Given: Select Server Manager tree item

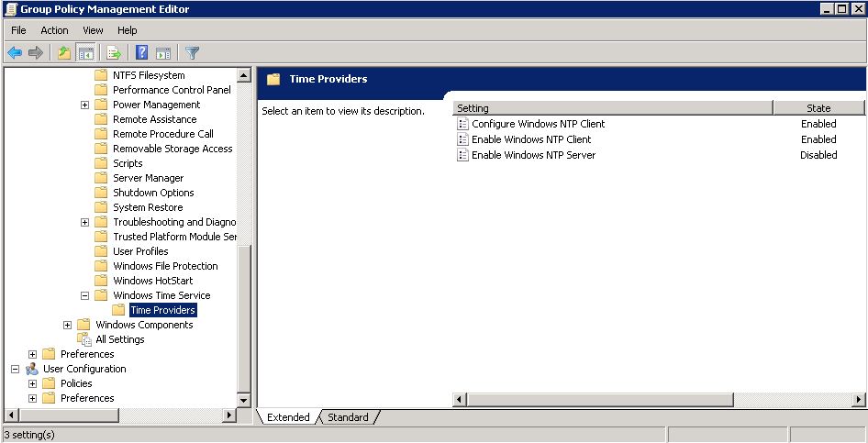Looking at the screenshot, I should 149,178.
